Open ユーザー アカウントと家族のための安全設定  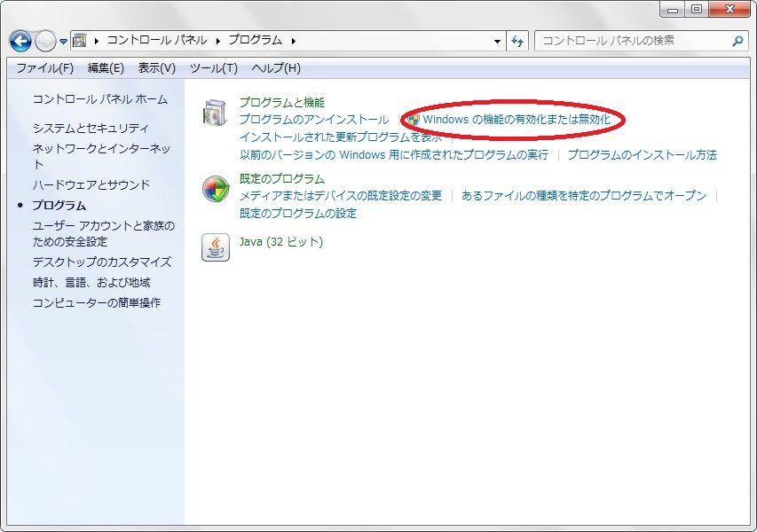click(x=104, y=233)
